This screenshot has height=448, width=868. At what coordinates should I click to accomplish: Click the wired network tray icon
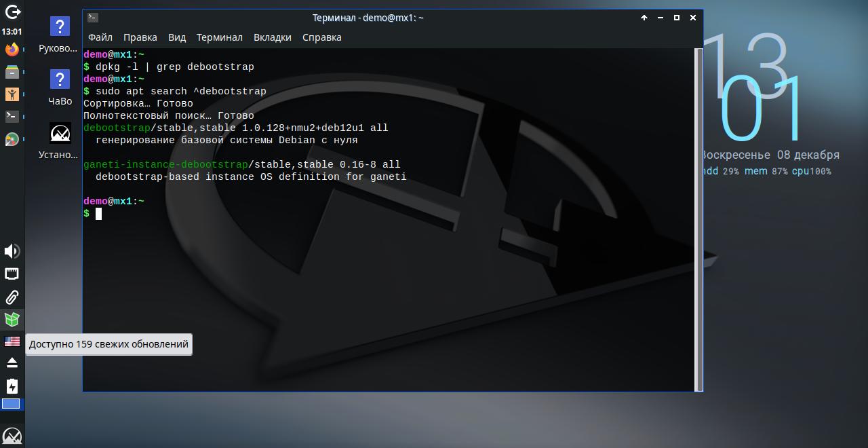click(12, 274)
